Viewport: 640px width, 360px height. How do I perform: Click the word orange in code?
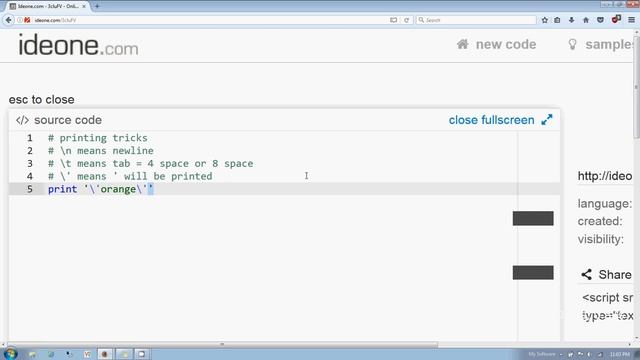click(x=118, y=189)
